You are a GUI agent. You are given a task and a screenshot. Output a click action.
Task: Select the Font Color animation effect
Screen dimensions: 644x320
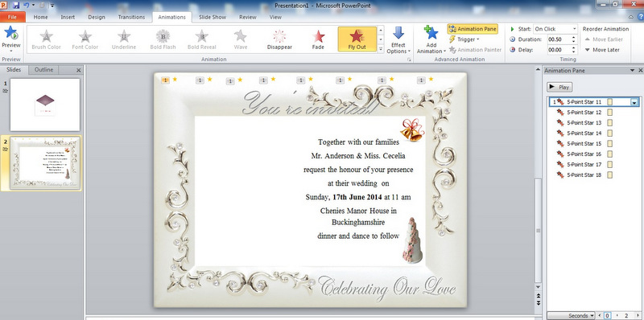pyautogui.click(x=85, y=39)
